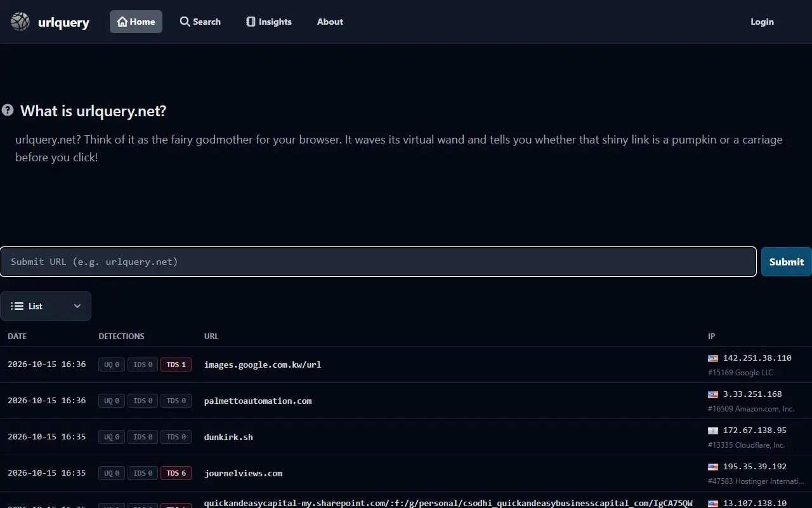This screenshot has height=508, width=812.
Task: Open journelviews.com report
Action: point(243,473)
